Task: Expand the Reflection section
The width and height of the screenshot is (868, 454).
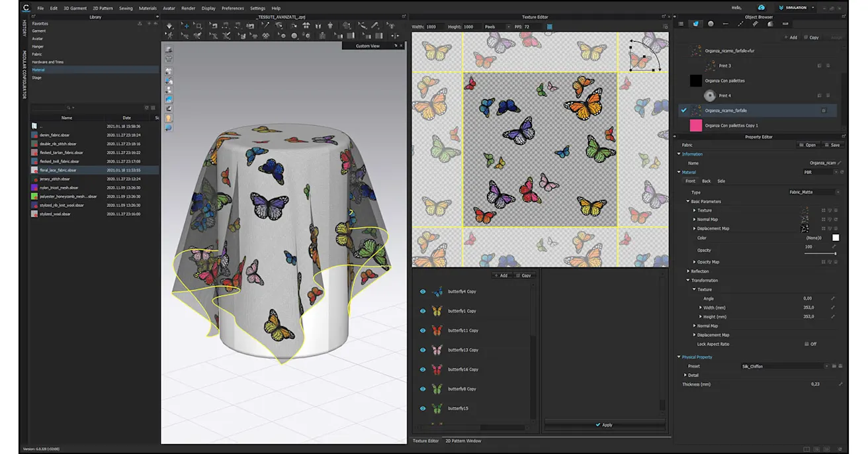Action: (x=688, y=271)
